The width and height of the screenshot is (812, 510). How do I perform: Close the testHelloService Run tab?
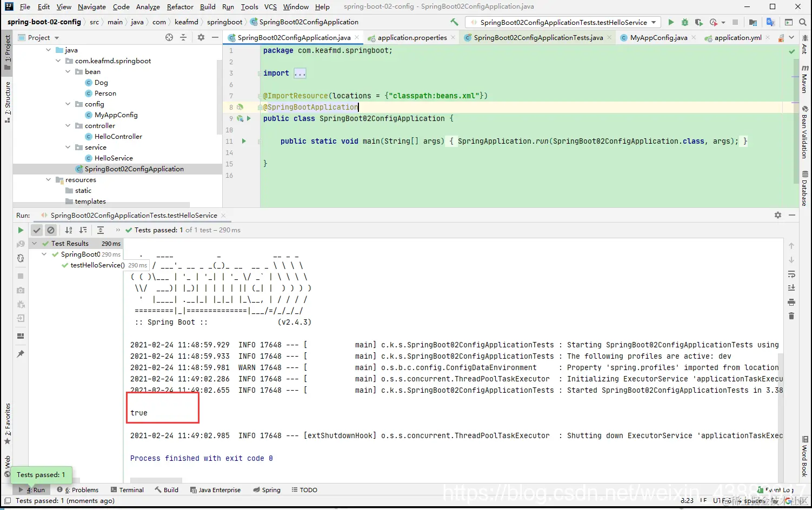[x=223, y=216]
